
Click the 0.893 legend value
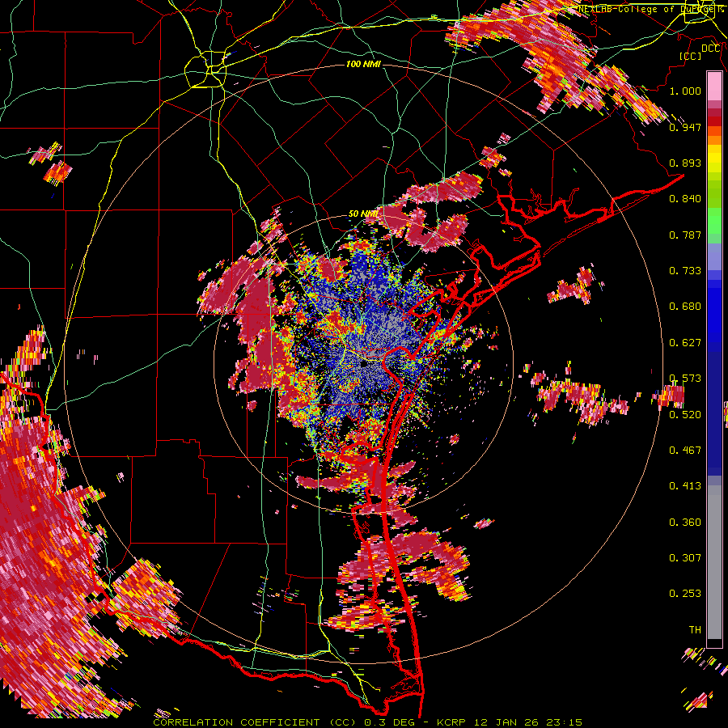685,163
